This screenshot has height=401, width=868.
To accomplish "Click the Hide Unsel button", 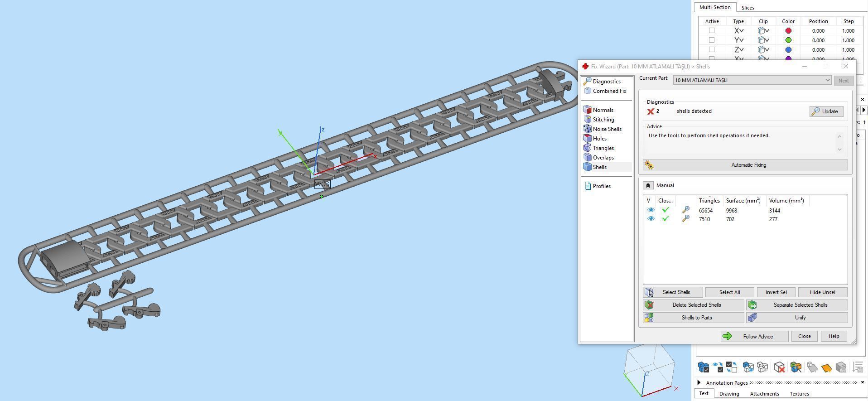I will [822, 292].
